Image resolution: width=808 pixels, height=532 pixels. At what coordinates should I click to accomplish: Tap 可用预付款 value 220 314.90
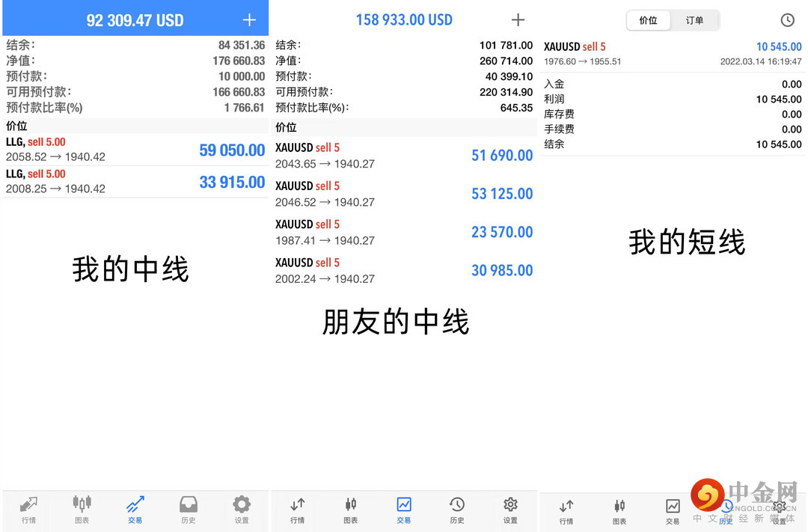pos(506,92)
